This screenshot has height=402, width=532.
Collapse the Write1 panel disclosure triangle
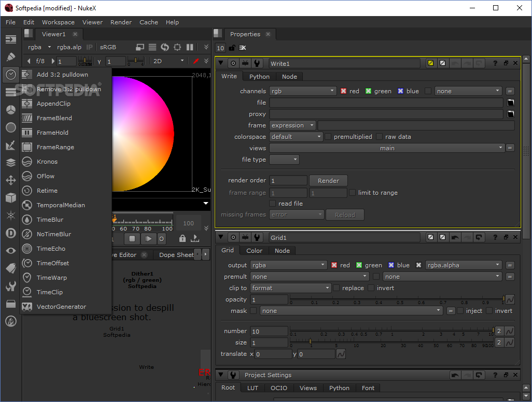pos(221,63)
